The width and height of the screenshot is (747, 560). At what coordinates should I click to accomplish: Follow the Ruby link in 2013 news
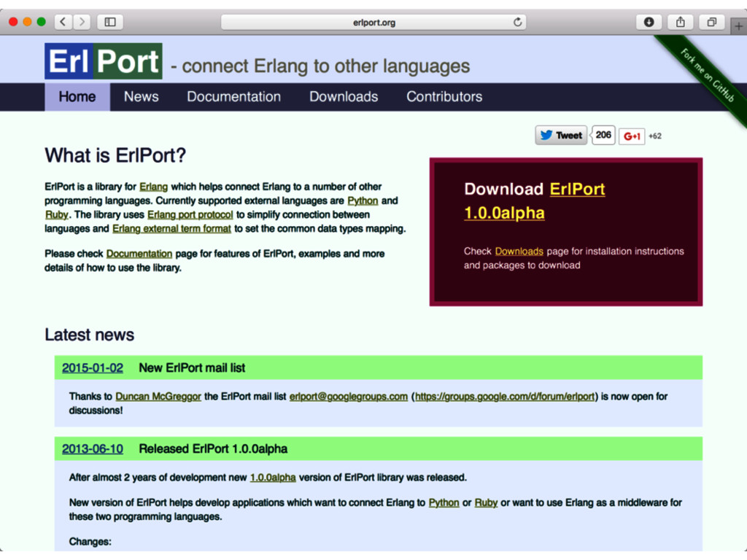coord(486,503)
